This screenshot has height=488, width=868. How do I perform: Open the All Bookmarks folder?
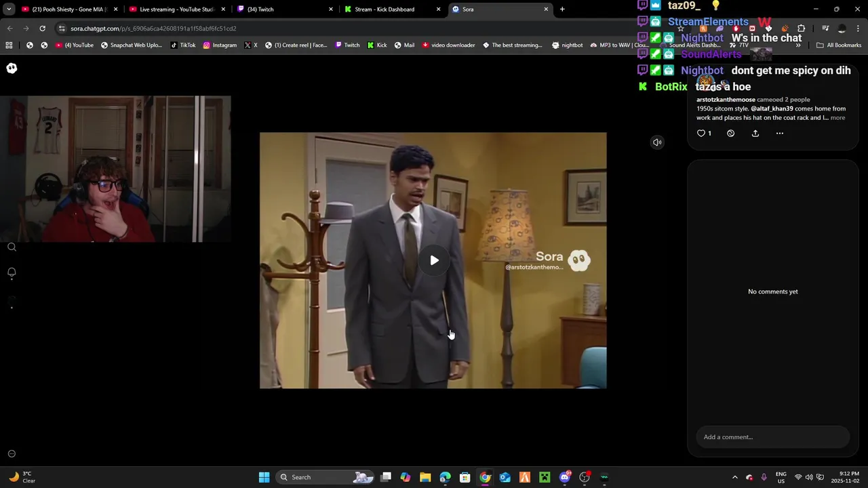pyautogui.click(x=839, y=45)
